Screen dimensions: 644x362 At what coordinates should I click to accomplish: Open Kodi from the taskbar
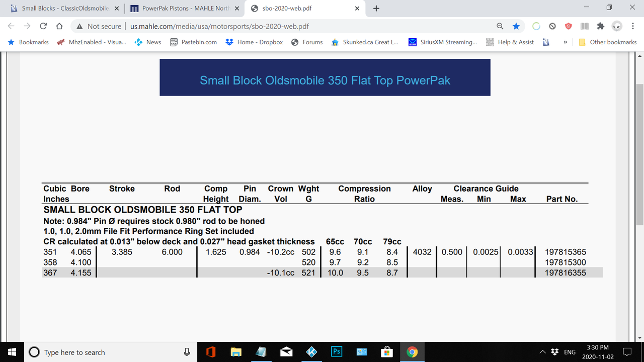[x=311, y=352]
